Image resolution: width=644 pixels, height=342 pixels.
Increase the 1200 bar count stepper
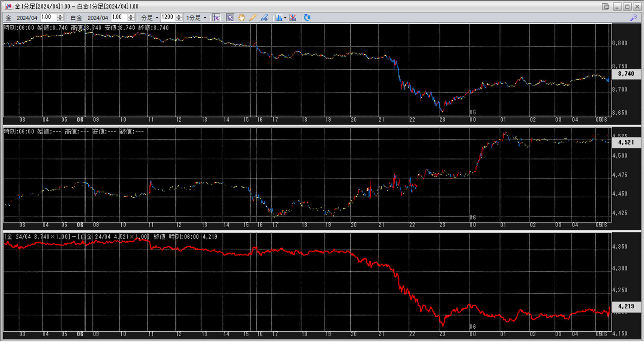(179, 16)
